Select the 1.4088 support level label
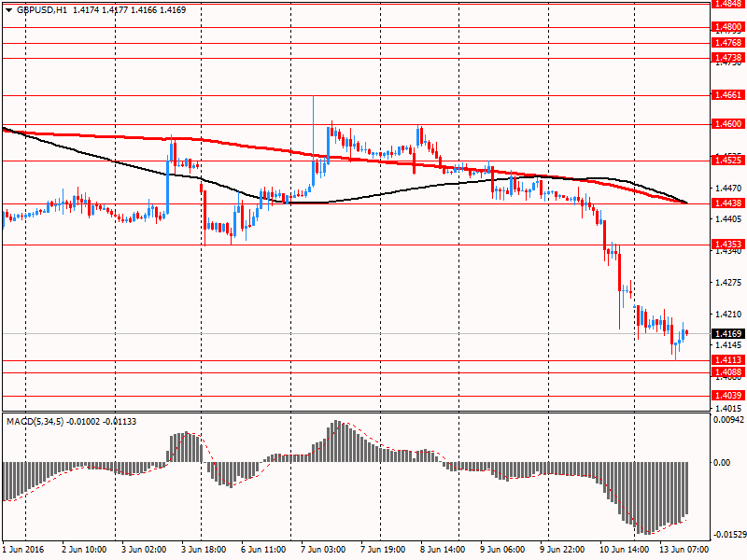Screen dimensions: 747x560 [x=728, y=372]
